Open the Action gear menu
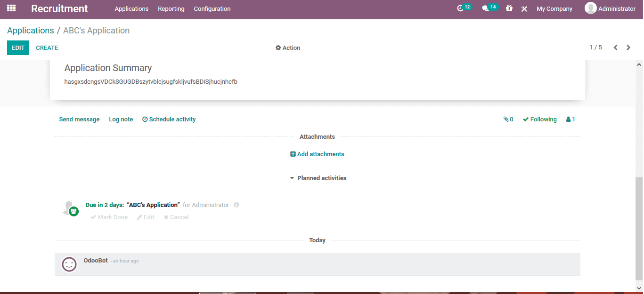644x294 pixels. [287, 48]
